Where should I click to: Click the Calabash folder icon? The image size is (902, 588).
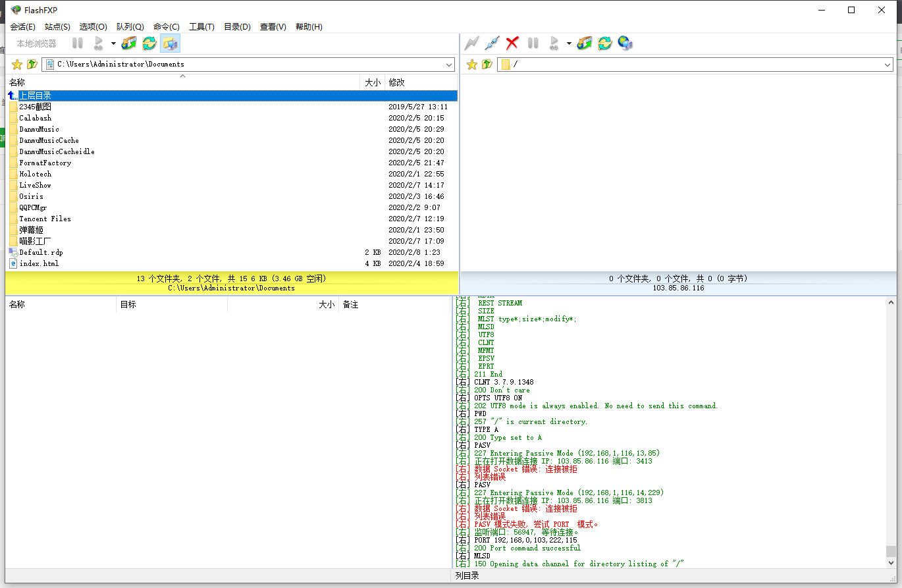13,118
